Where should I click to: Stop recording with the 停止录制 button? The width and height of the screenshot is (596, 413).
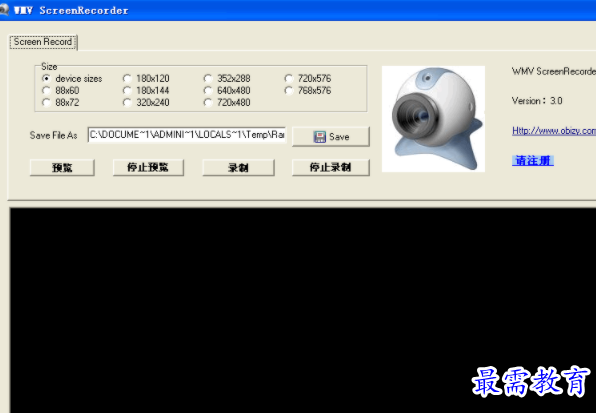pyautogui.click(x=331, y=168)
